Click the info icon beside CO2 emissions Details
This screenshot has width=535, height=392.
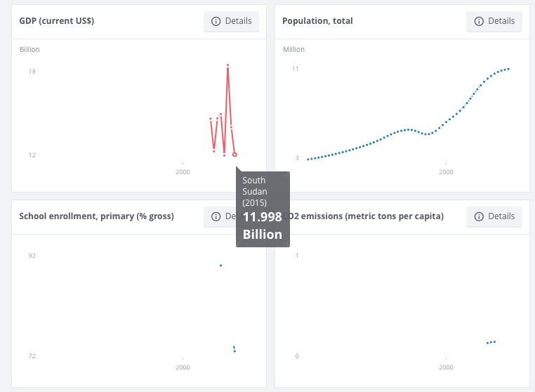pyautogui.click(x=479, y=216)
